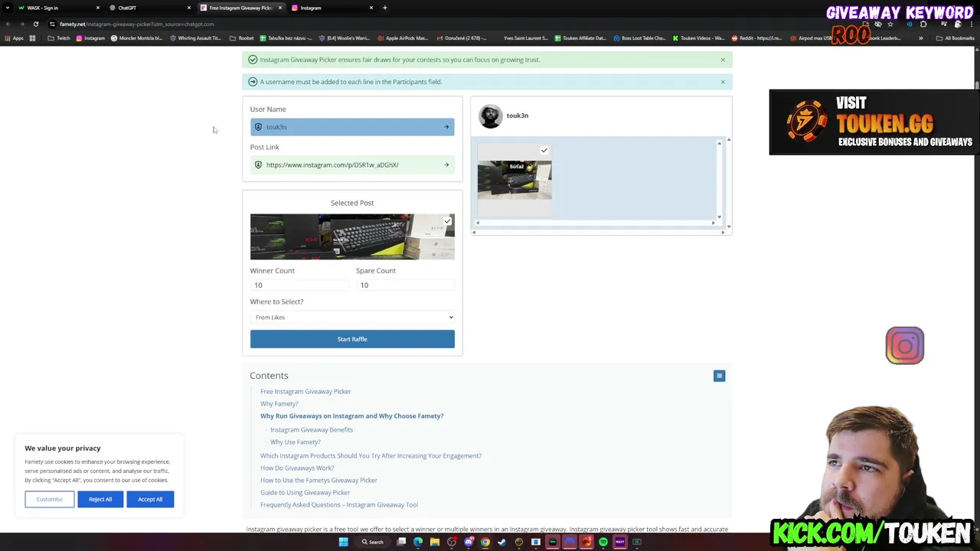This screenshot has width=980, height=551.
Task: Open the Boss Loot Table bookmark
Action: point(639,38)
